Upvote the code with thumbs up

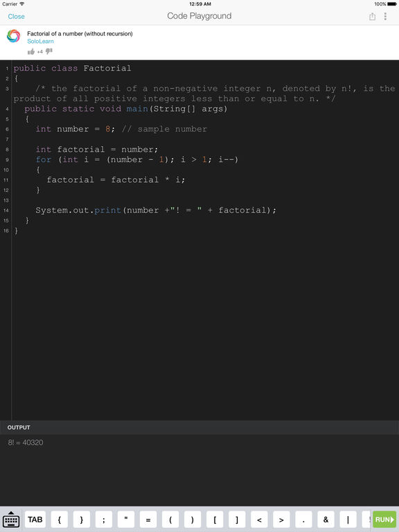click(x=31, y=51)
